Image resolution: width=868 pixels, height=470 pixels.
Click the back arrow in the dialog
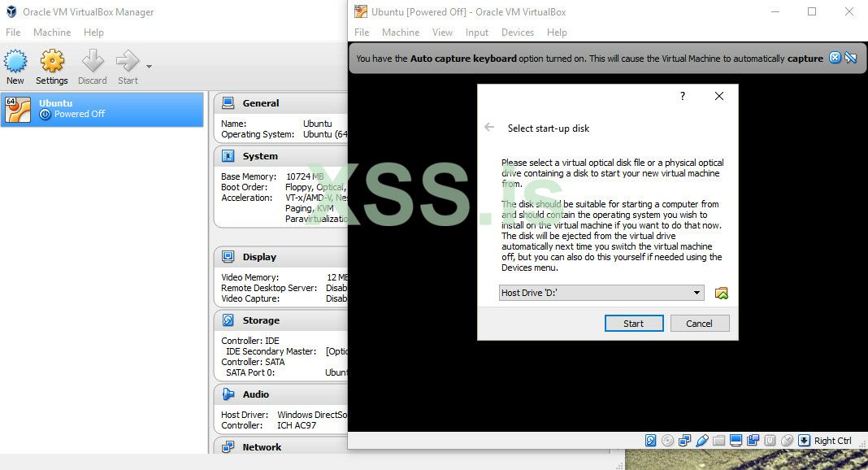(x=489, y=128)
